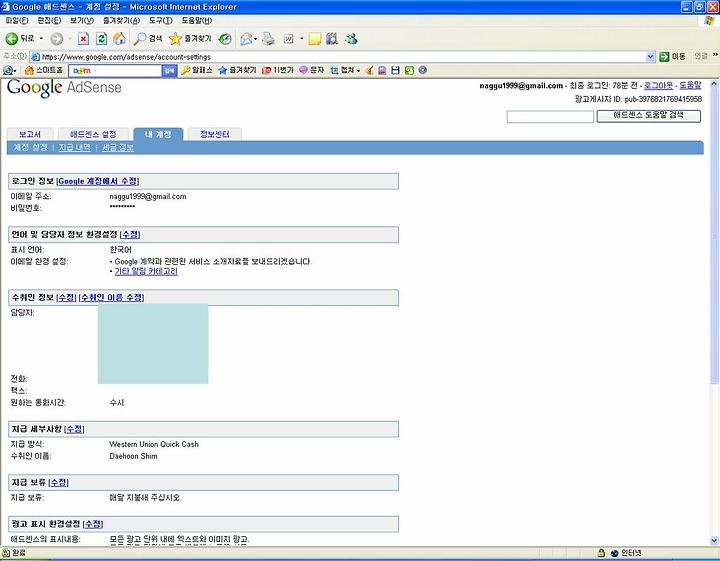Switch to the 애드센스 설정 tab
This screenshot has width=720, height=561.
93,134
